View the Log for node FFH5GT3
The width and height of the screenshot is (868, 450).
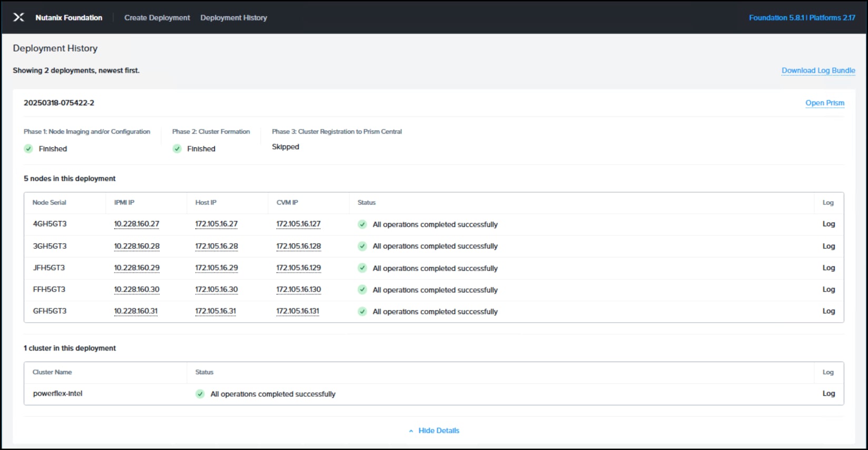(x=829, y=289)
